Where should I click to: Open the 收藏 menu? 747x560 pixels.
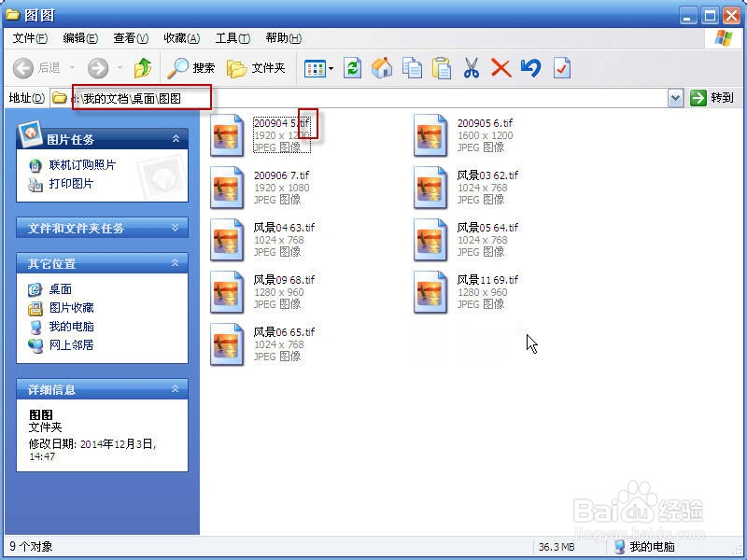coord(181,38)
